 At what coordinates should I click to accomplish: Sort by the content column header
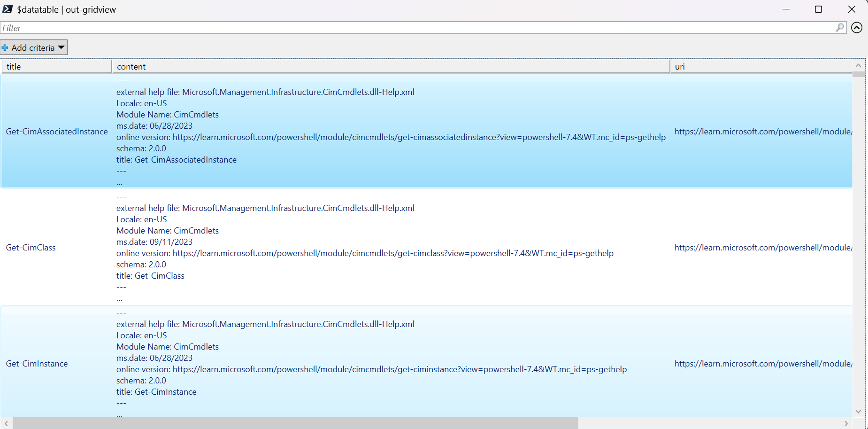click(x=391, y=66)
